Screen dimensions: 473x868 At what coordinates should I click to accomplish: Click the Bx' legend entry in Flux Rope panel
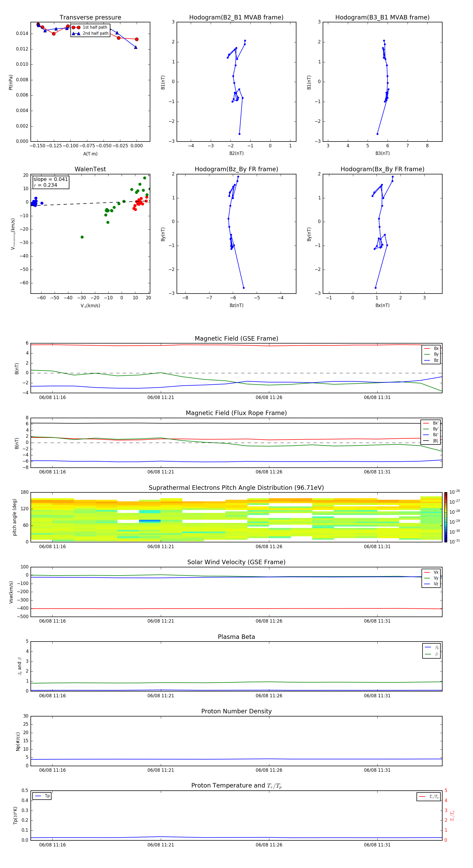431,423
